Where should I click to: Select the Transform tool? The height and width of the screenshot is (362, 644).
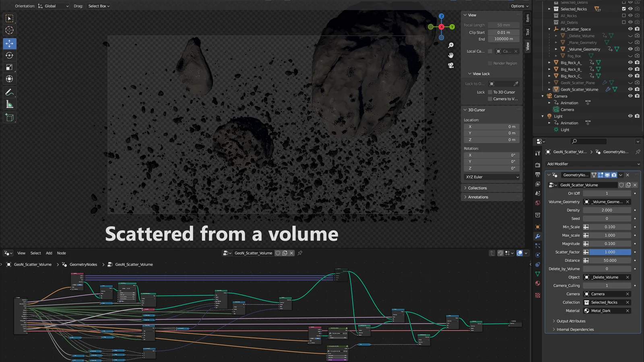tap(10, 79)
